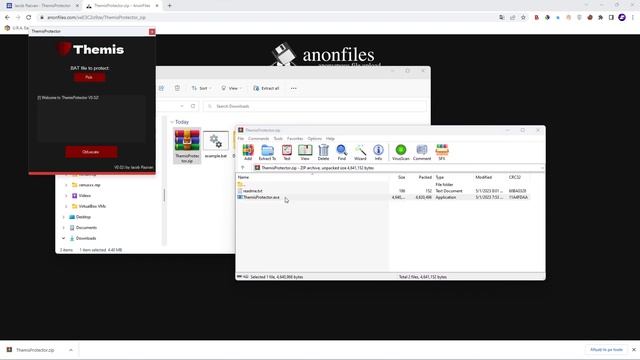This screenshot has width=640, height=360.
Task: Click the SFX icon in WinRAR
Action: (x=442, y=152)
